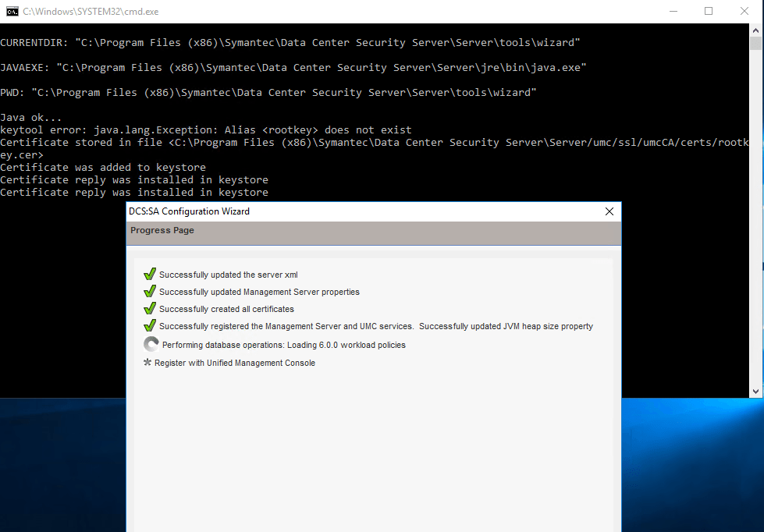Viewport: 764px width, 532px height.
Task: Click the asterisk beside Register with Unified
Action: (x=147, y=363)
